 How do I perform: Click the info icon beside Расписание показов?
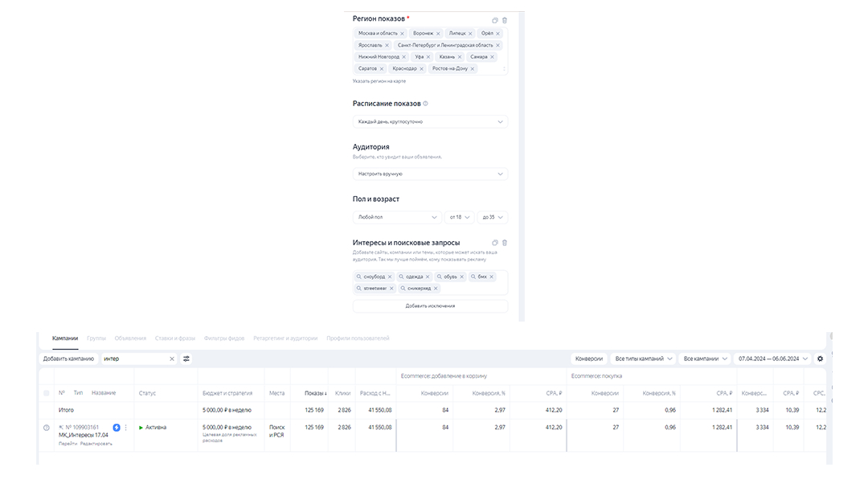[x=426, y=104]
